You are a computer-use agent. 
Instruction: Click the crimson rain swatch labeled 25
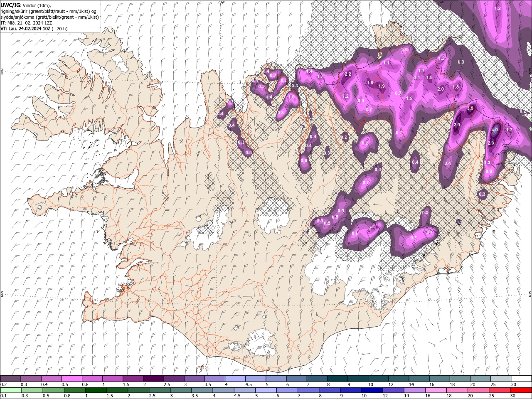point(499,390)
